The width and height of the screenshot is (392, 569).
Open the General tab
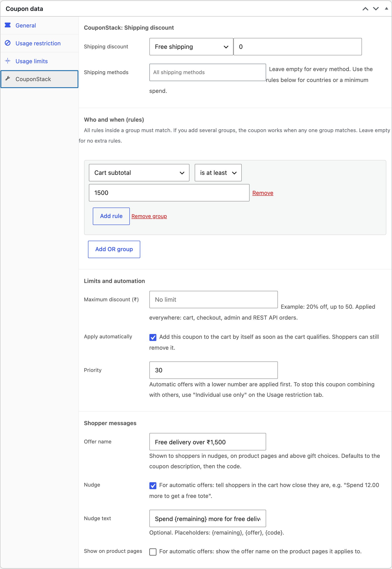39,25
